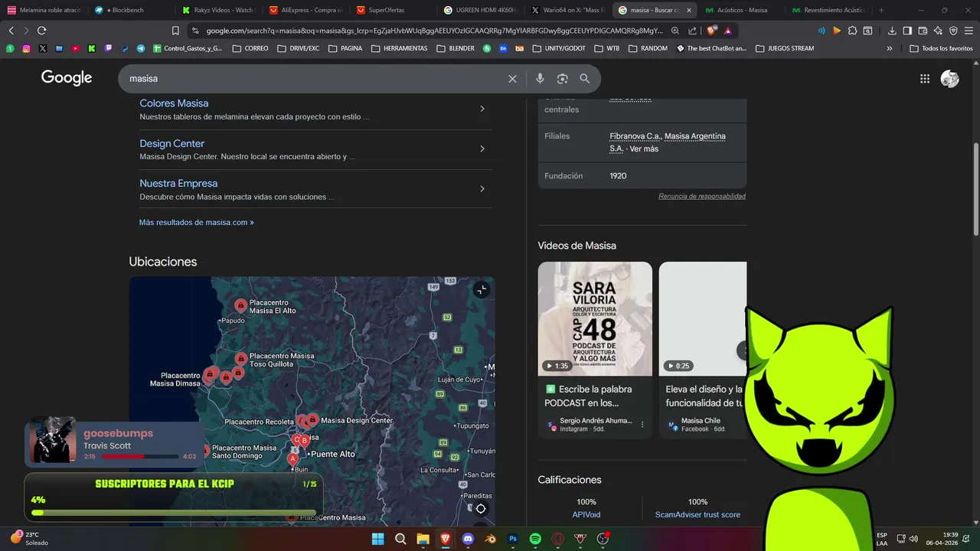Viewport: 980px width, 551px height.
Task: Switch to the AliExpress tab
Action: (x=306, y=10)
